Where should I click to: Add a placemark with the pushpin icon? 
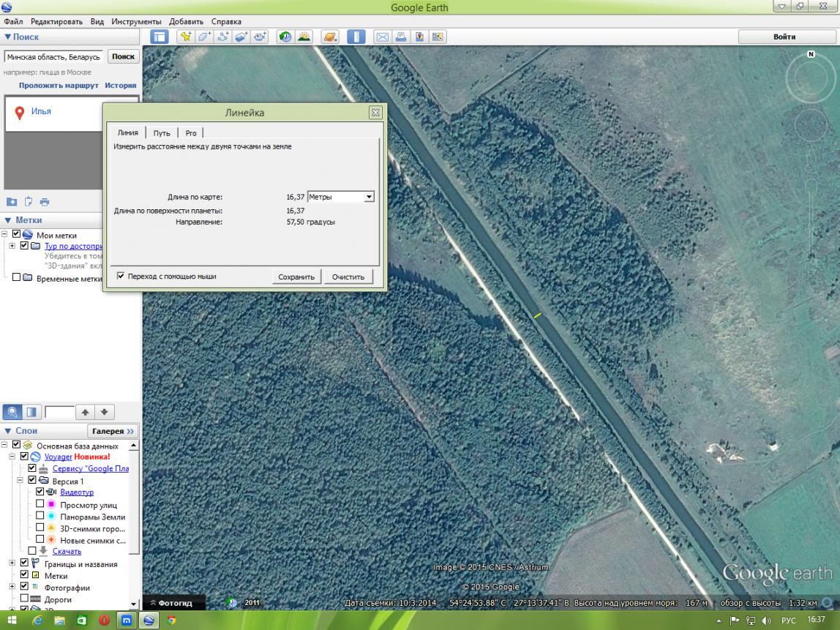186,37
